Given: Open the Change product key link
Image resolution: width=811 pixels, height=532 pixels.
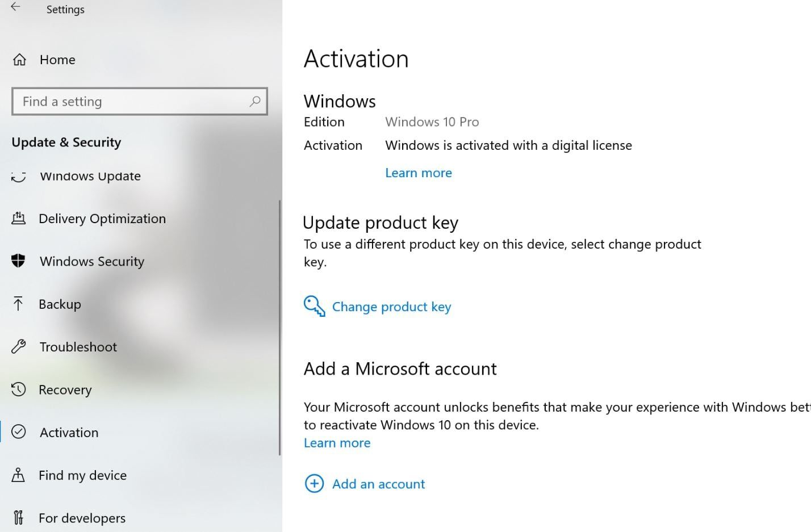Looking at the screenshot, I should pos(391,307).
